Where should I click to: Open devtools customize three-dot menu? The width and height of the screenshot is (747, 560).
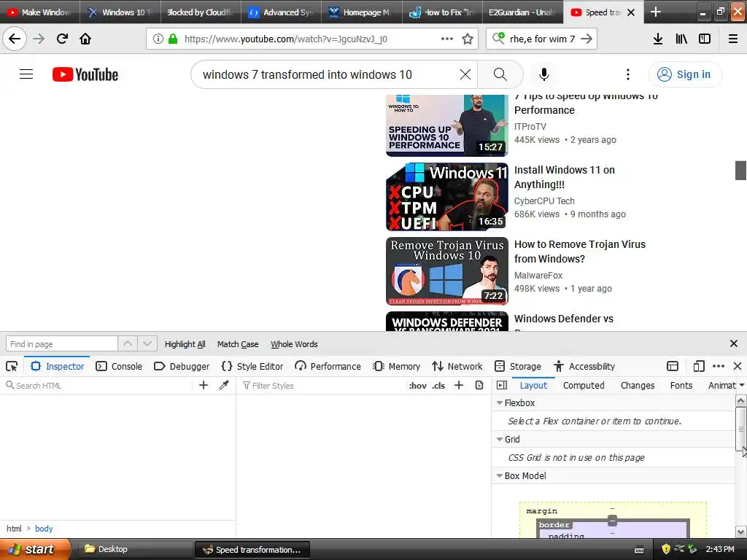pyautogui.click(x=718, y=366)
